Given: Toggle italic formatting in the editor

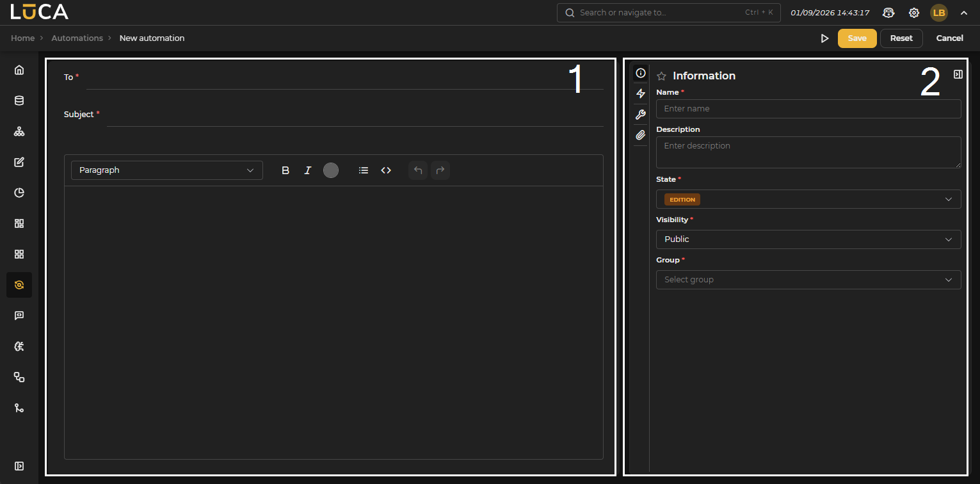Looking at the screenshot, I should tap(308, 170).
